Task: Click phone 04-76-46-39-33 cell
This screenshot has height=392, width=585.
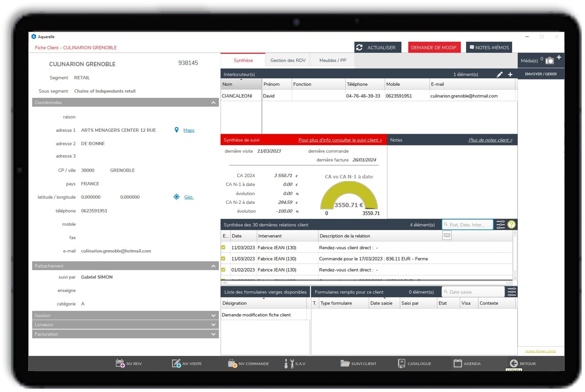Action: pyautogui.click(x=363, y=96)
